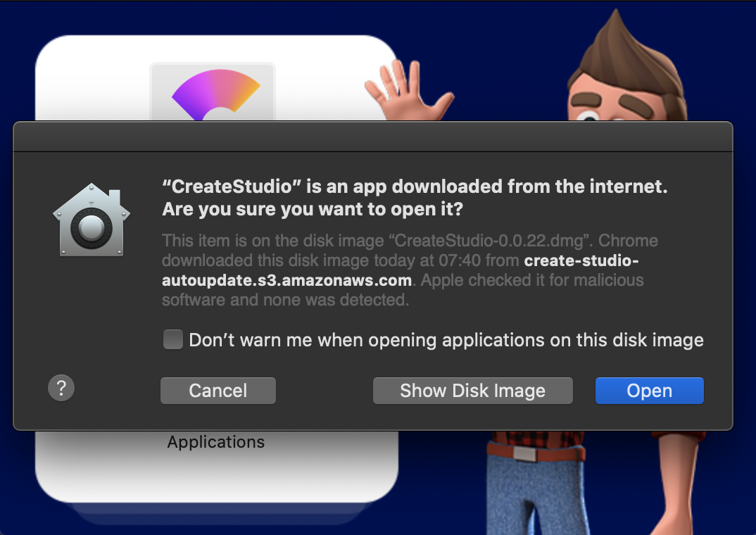Click the Applications label in installer window
Screen dimensions: 756x535
click(215, 442)
